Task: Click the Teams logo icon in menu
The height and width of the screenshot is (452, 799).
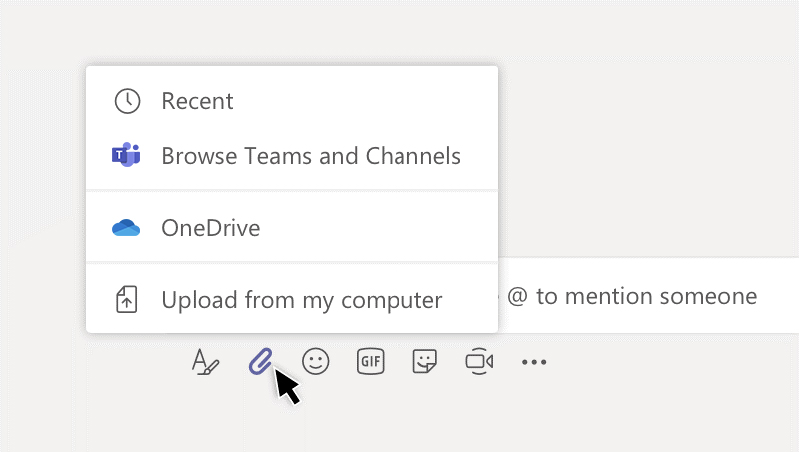Action: pyautogui.click(x=126, y=155)
